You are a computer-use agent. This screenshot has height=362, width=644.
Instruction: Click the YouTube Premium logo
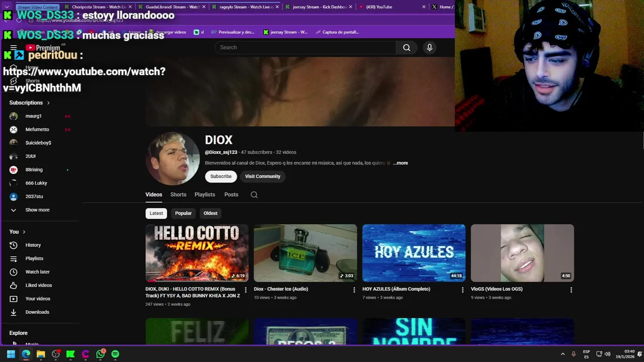pos(43,48)
